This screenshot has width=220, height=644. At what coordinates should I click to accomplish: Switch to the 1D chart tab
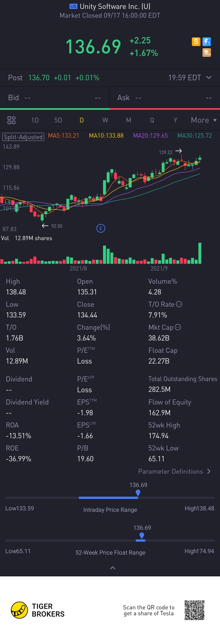(35, 120)
